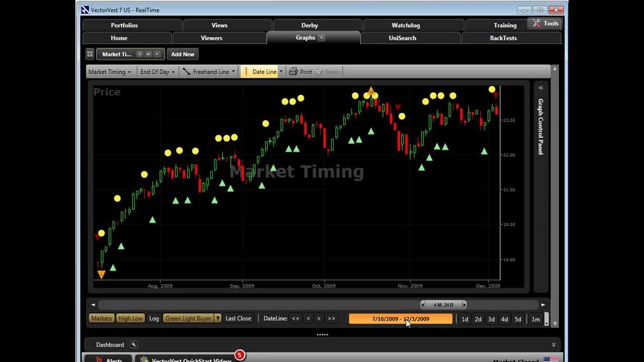Screen dimensions: 644x362
Task: Collapse the Graph Control Panel chevron
Action: coord(541,87)
